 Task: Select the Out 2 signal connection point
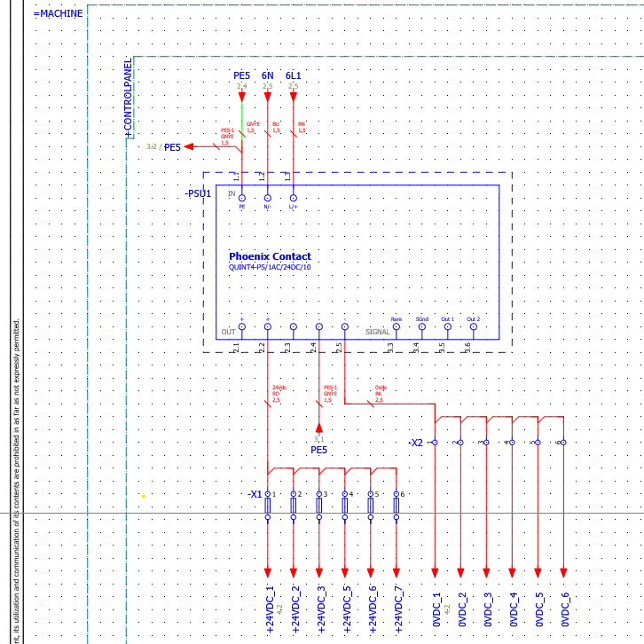[473, 326]
